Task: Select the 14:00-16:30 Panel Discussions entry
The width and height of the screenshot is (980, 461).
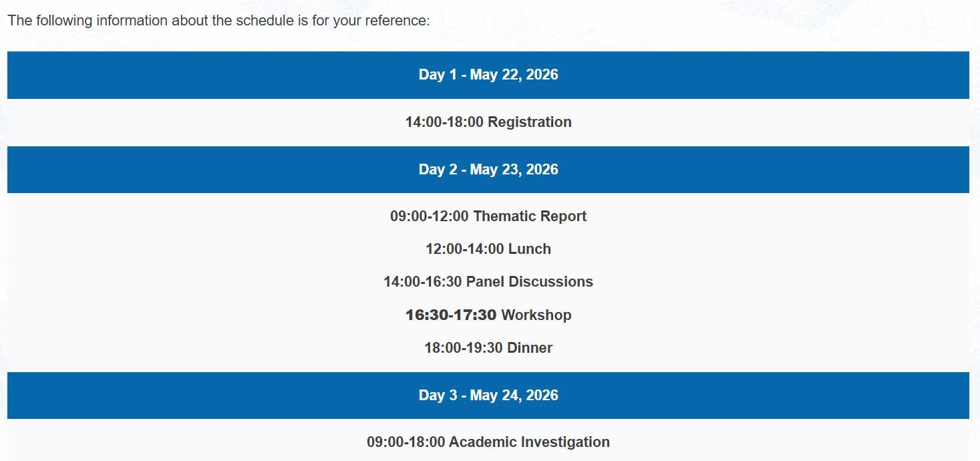Action: coord(488,282)
